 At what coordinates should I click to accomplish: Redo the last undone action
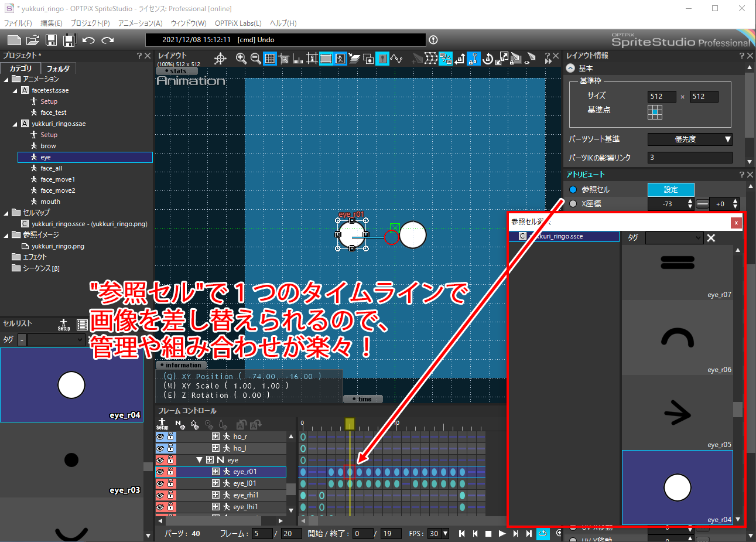tap(107, 40)
